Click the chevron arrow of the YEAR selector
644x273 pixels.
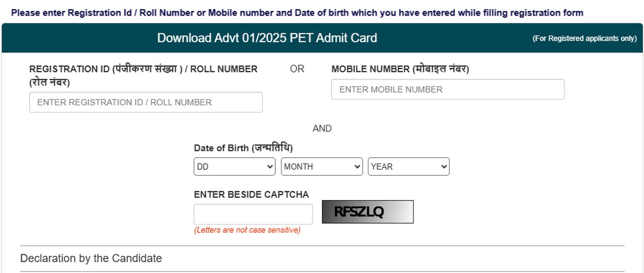[x=444, y=167]
